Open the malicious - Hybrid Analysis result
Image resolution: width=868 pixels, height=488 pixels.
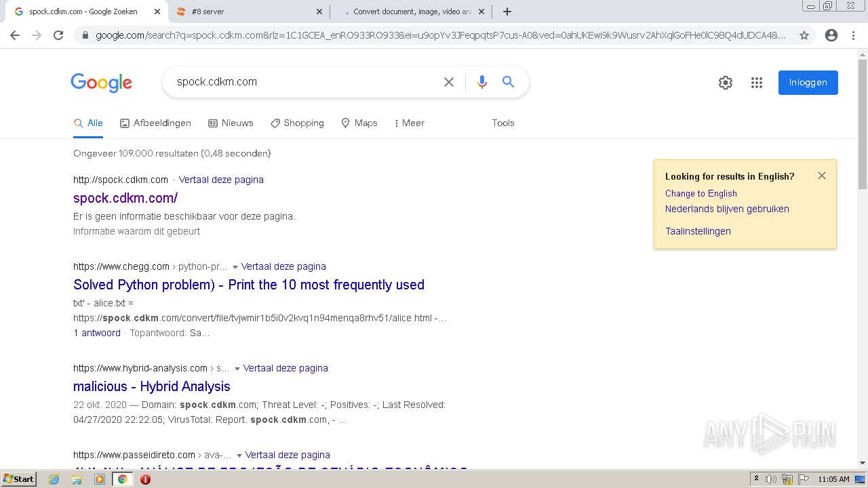coord(152,386)
